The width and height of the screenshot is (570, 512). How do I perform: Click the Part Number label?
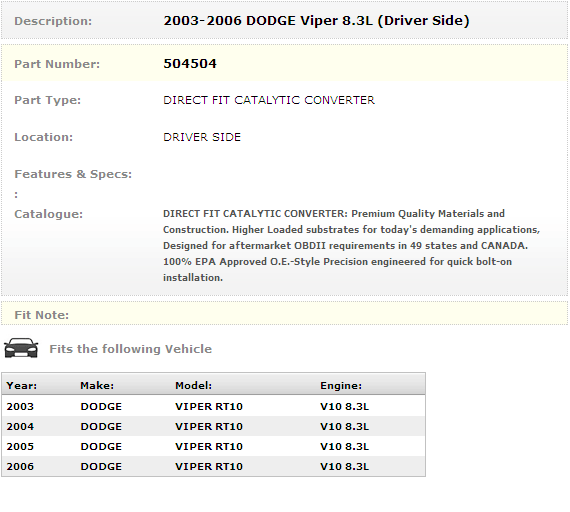[57, 64]
